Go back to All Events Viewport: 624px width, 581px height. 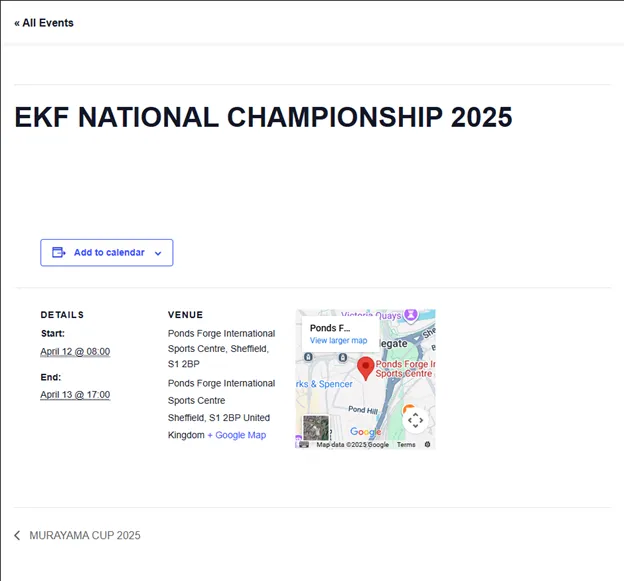click(x=44, y=23)
